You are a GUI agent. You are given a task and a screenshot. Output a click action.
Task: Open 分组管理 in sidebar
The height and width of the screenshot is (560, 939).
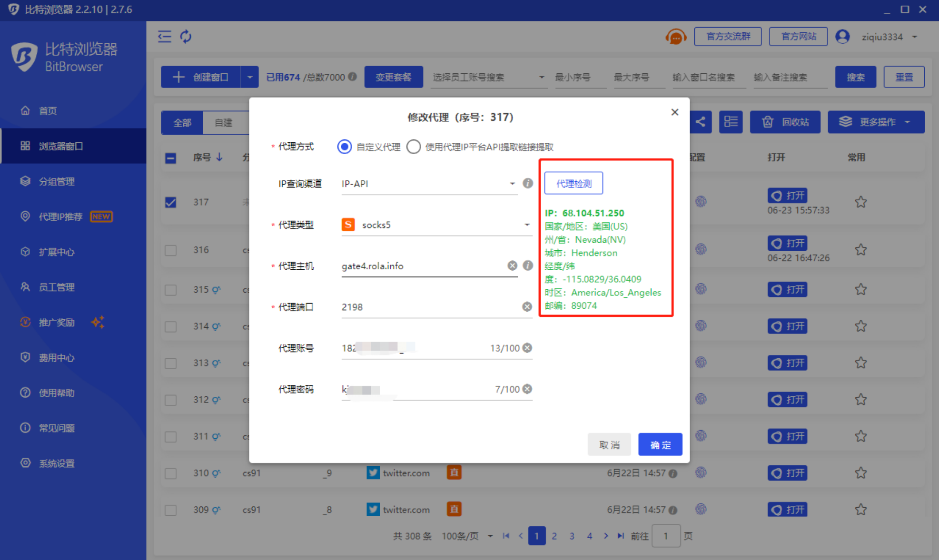[x=56, y=181]
